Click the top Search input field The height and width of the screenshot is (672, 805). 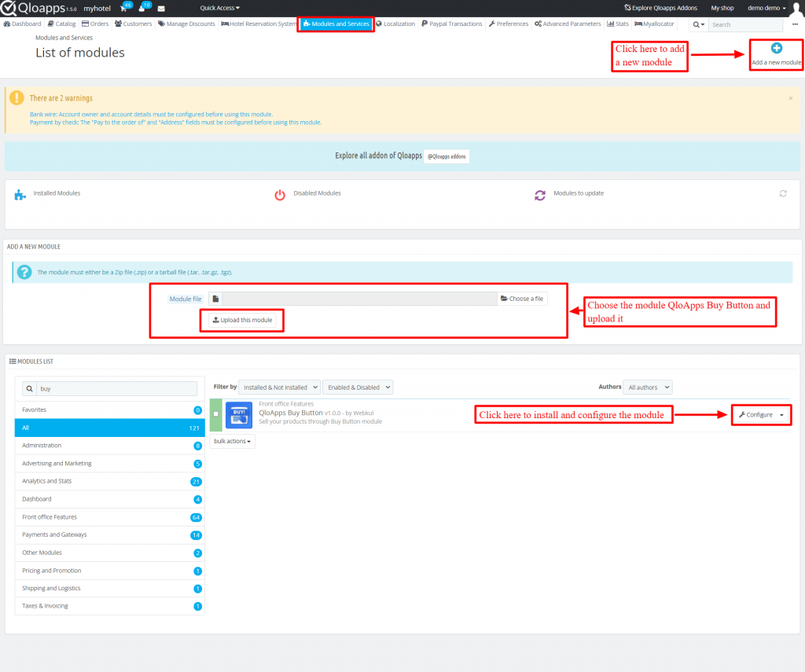click(x=745, y=24)
